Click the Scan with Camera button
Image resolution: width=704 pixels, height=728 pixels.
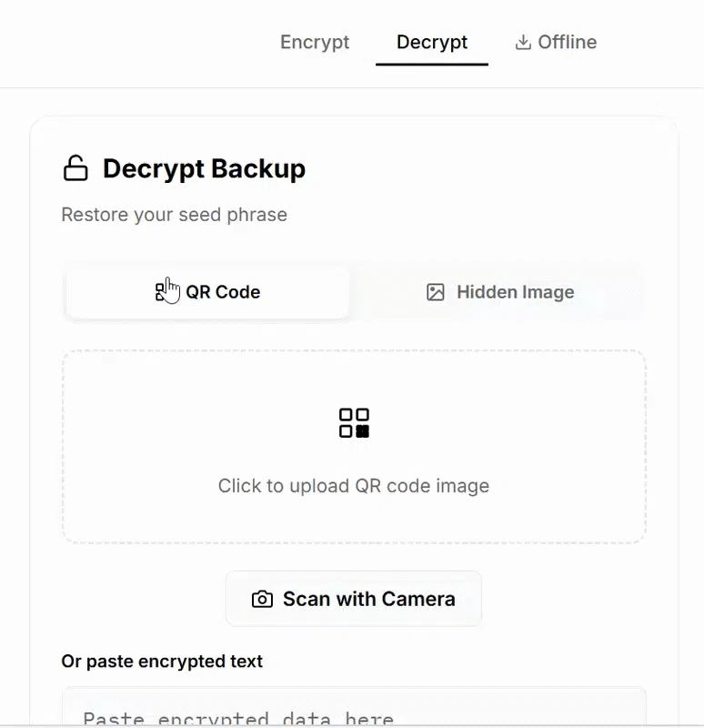click(x=354, y=599)
